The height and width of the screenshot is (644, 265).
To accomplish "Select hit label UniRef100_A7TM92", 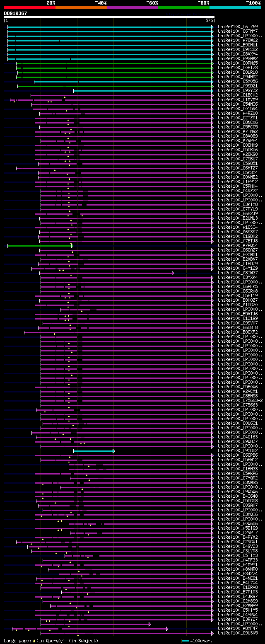I will coord(238,131).
